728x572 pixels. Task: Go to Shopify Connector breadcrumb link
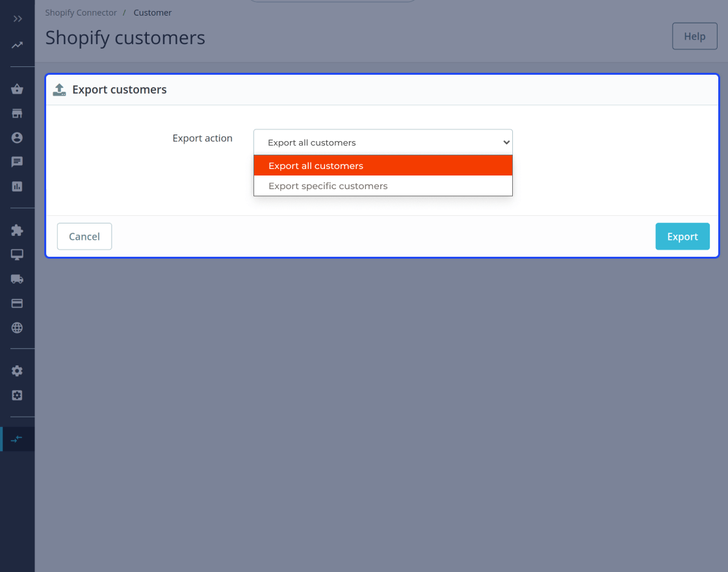click(x=81, y=12)
